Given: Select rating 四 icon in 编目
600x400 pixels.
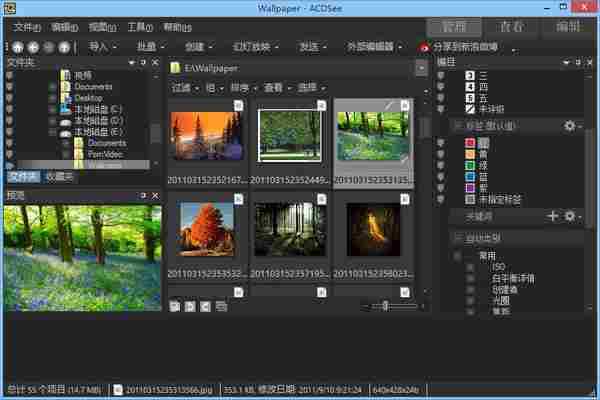Looking at the screenshot, I should tap(470, 87).
